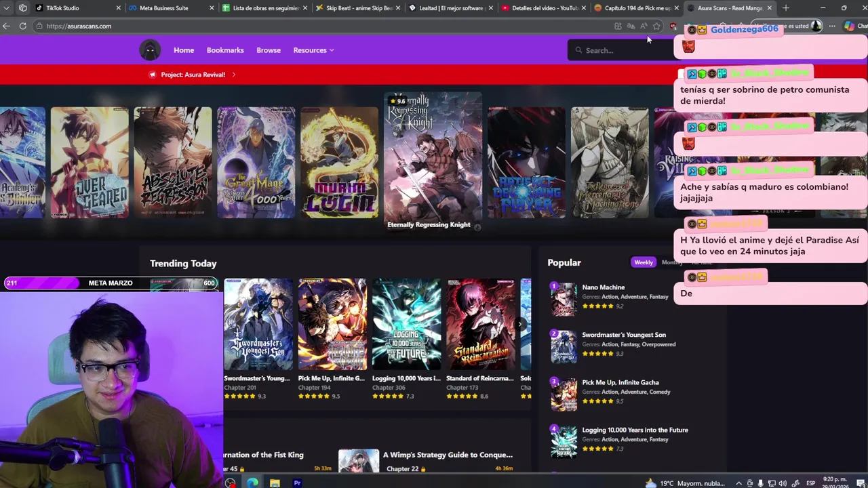Click five-star rating under Standard of Reincarnation
The image size is (868, 488).
[x=462, y=396]
